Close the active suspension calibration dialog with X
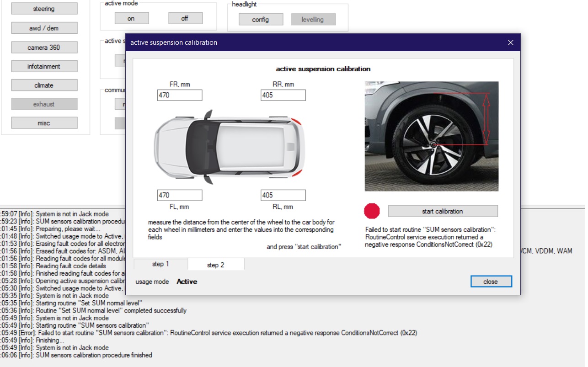 [511, 43]
